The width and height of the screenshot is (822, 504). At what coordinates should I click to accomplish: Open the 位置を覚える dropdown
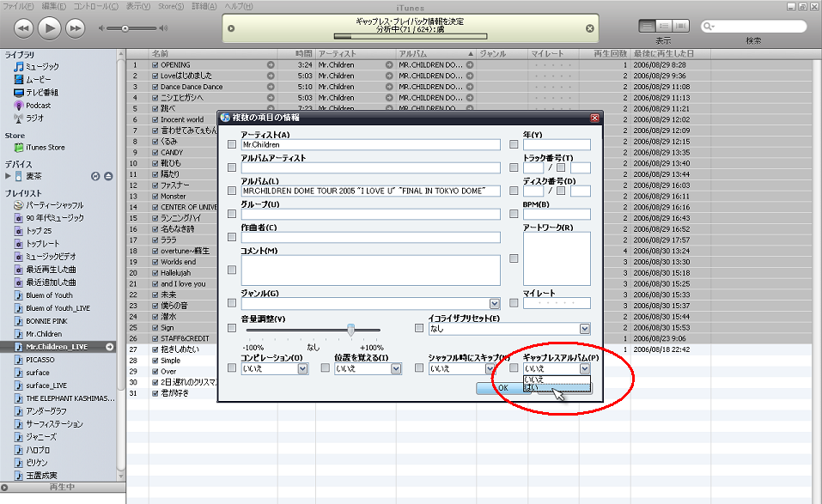(x=396, y=369)
